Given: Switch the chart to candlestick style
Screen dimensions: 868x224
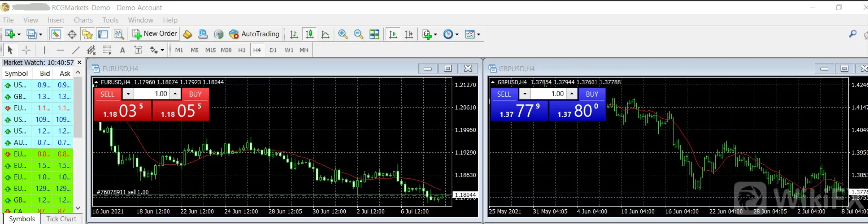Looking at the screenshot, I should click(309, 34).
